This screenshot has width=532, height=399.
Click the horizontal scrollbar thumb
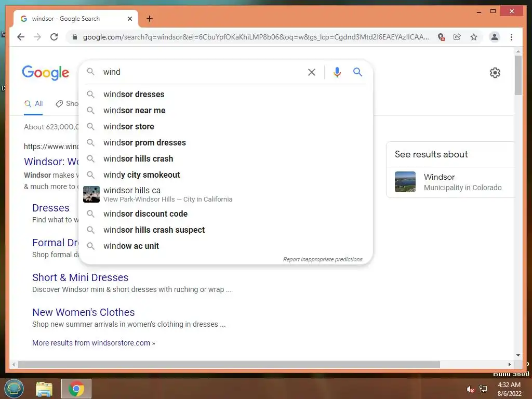point(229,364)
